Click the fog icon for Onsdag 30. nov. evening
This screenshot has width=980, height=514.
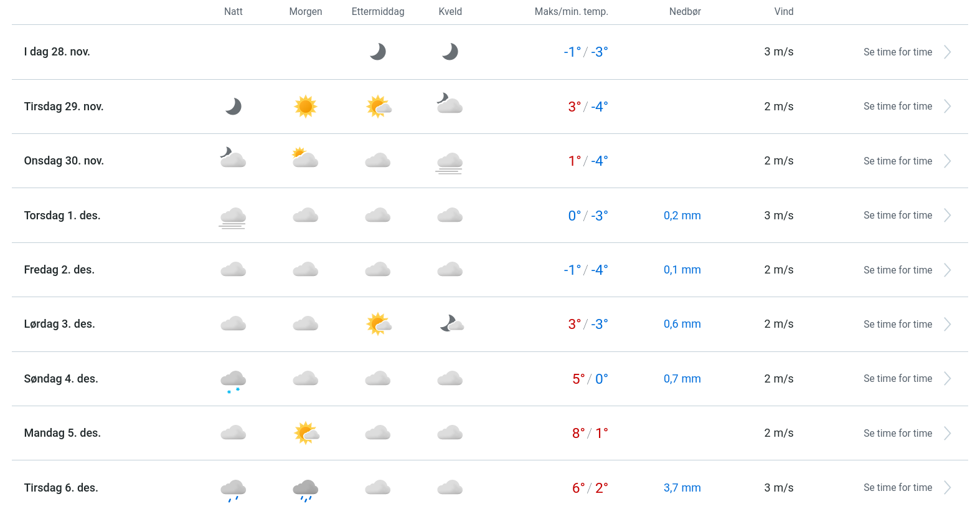[450, 162]
